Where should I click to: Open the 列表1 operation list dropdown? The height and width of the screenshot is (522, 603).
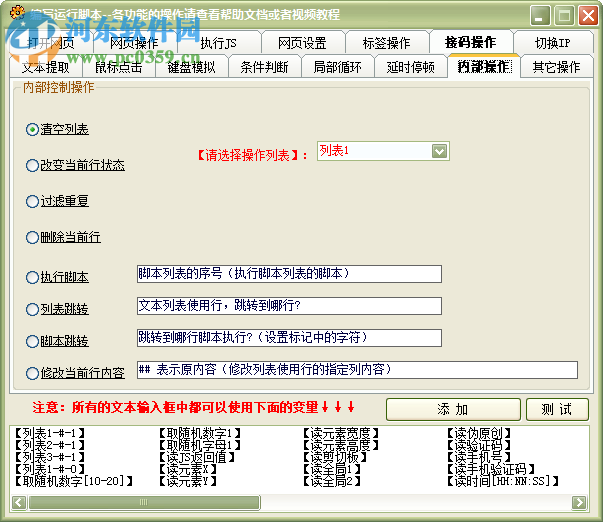(439, 151)
